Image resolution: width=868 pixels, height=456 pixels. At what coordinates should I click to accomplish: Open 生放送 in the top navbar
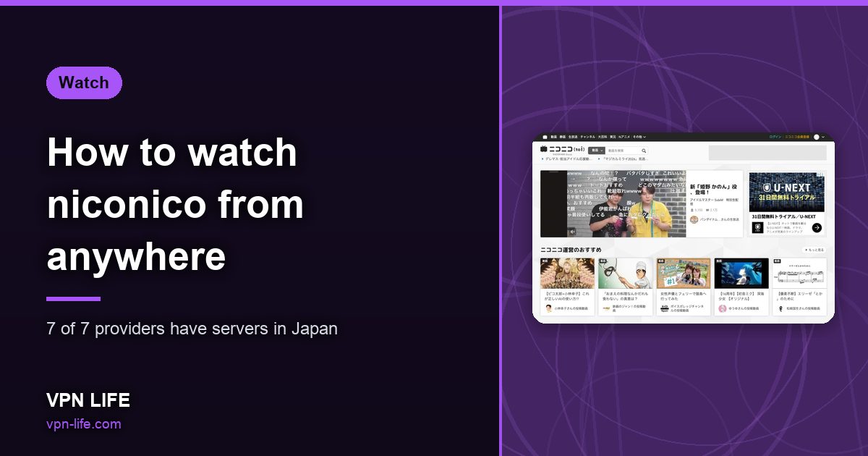573,137
